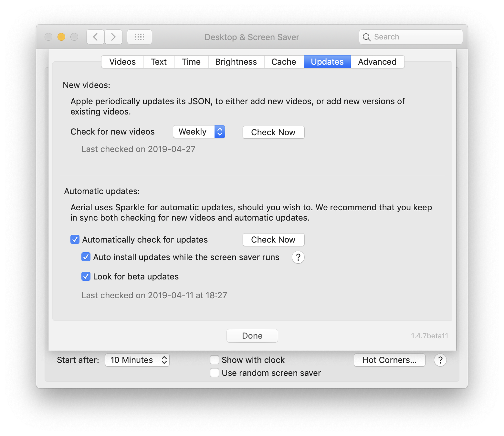Go forward with the right chevron button
Viewport: 504px width, 436px height.
pyautogui.click(x=113, y=37)
